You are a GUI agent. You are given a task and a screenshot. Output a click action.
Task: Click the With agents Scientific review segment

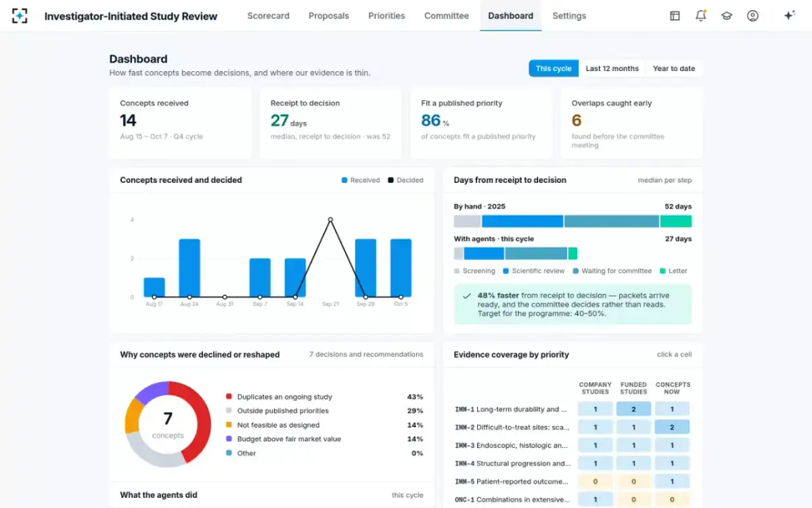coord(484,253)
